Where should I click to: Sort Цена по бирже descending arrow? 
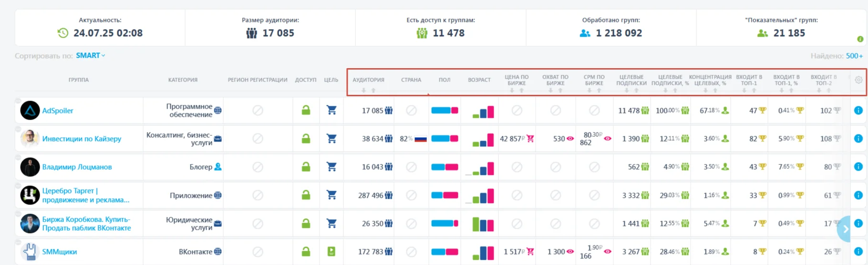(512, 90)
